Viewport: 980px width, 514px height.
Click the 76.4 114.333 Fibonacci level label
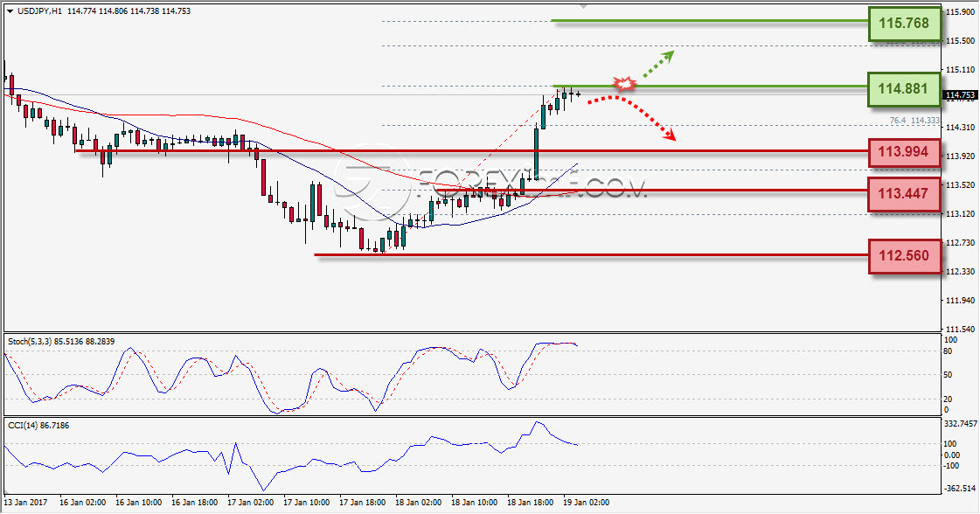[914, 120]
